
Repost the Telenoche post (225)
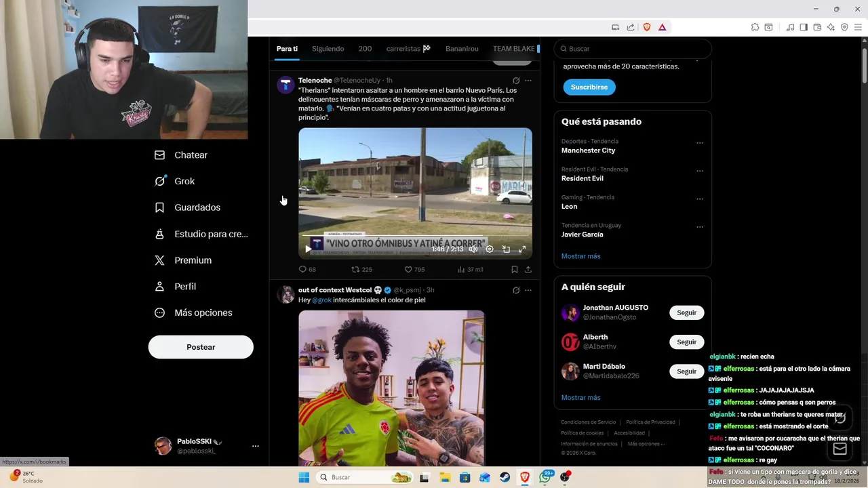tap(361, 269)
